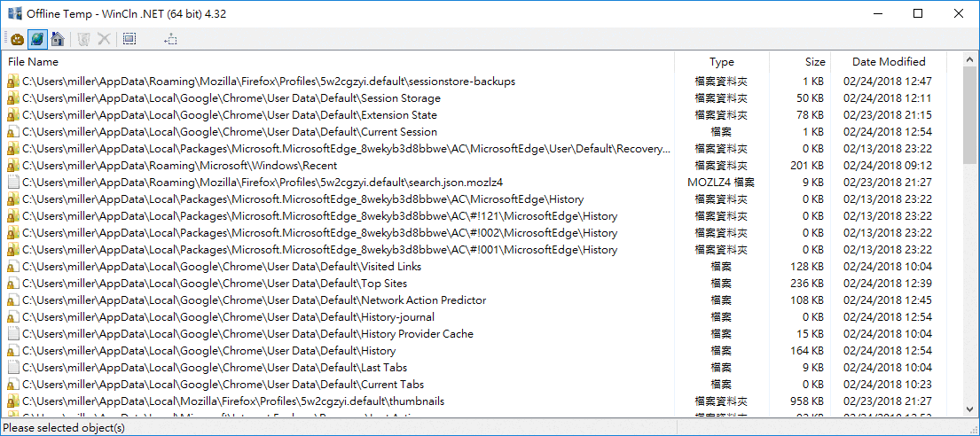Click the 50 KB size cell
The height and width of the screenshot is (436, 980).
click(x=811, y=98)
